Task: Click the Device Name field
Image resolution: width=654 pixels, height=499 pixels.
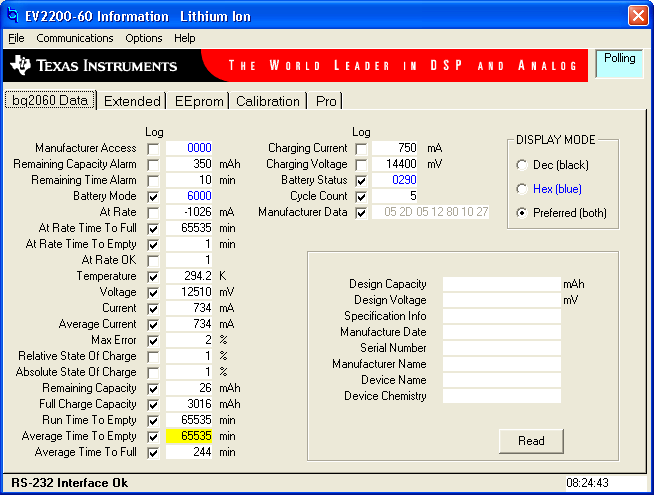Action: pyautogui.click(x=502, y=380)
